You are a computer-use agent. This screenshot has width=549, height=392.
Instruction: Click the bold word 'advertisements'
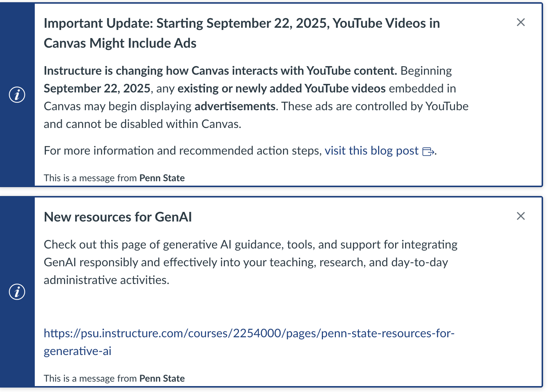click(235, 107)
